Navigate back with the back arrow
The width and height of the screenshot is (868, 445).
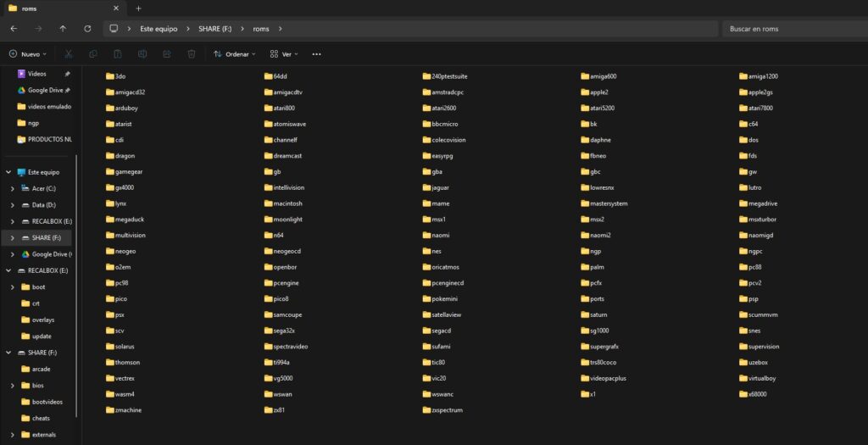point(14,28)
